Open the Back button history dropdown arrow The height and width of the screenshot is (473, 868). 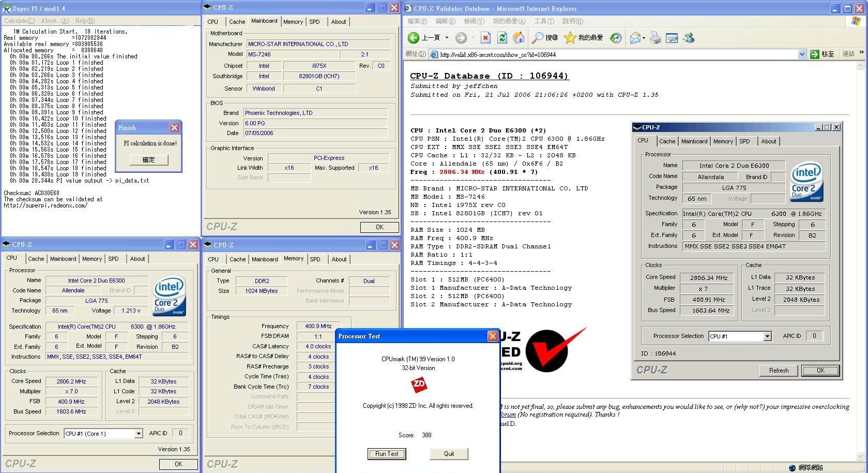447,38
